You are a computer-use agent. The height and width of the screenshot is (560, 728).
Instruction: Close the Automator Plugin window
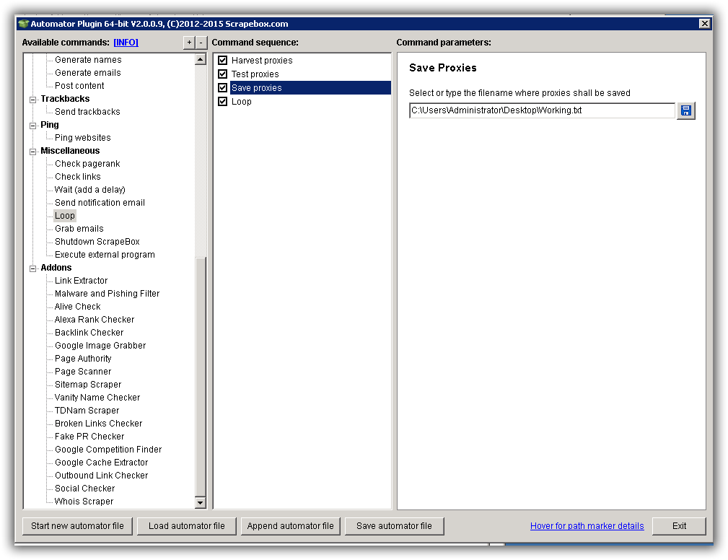coord(705,24)
